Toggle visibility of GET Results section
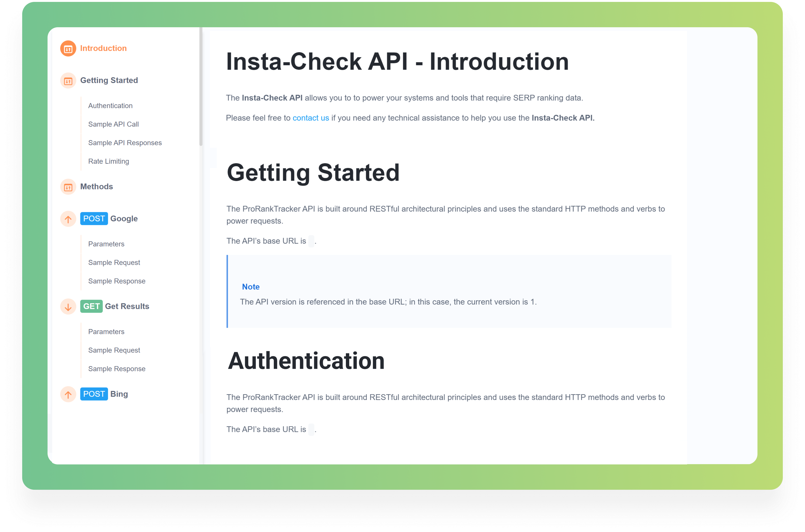Screen dimensions: 805x532 (68, 306)
